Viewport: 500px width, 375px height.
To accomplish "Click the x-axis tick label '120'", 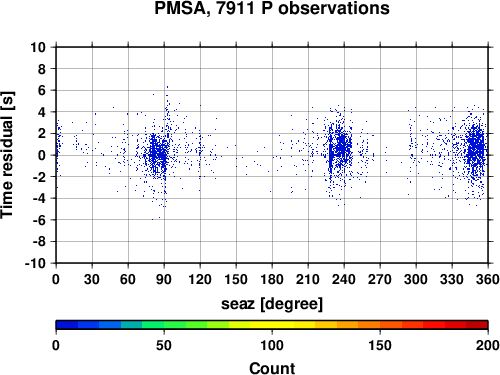I will tap(200, 279).
